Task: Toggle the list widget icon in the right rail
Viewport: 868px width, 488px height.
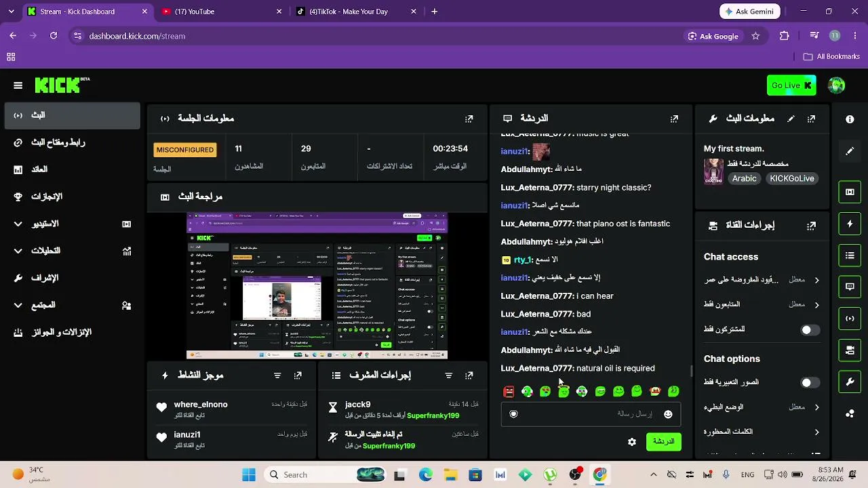Action: 850,256
